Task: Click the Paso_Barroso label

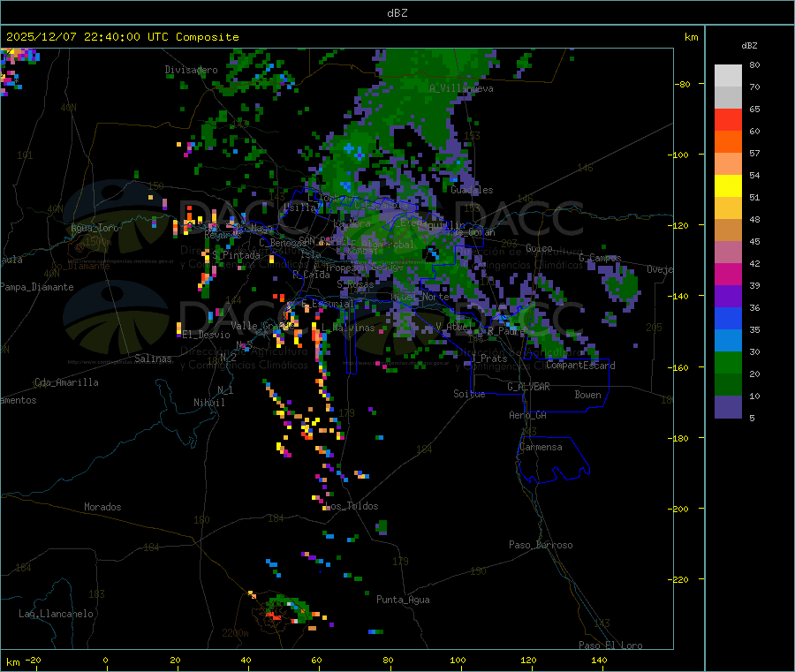Action: tap(541, 545)
